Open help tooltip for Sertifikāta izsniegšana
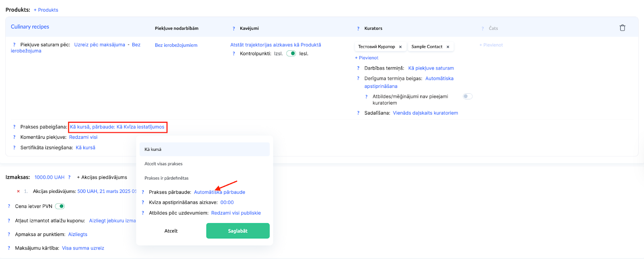Viewport: 644px width, 259px height. pyautogui.click(x=14, y=148)
